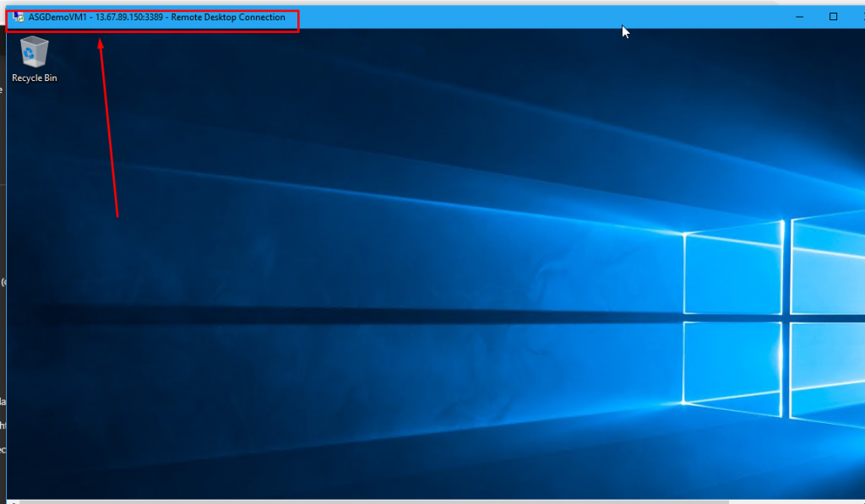Click the Remote Desktop Connection title bar icon
This screenshot has height=504, width=865.
(x=18, y=17)
